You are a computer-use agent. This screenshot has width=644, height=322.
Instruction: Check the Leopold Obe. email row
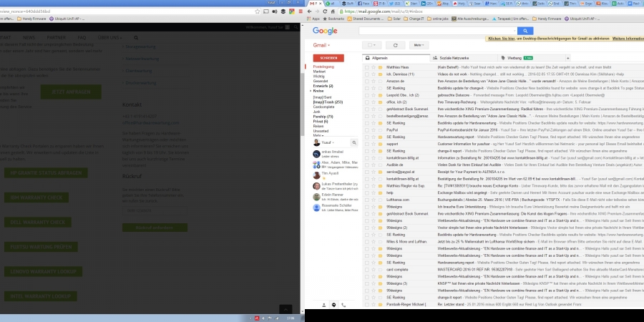coord(367,95)
